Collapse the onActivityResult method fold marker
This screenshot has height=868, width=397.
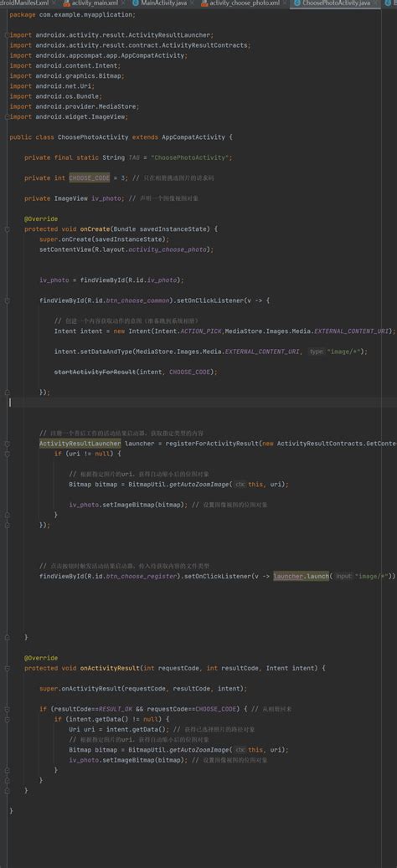8,668
